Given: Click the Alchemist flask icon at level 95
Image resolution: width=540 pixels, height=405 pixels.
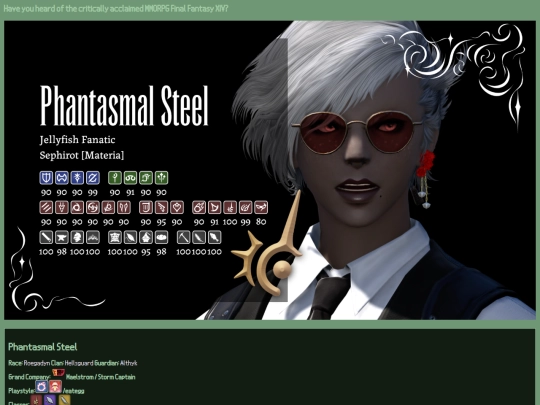Looking at the screenshot, I should pyautogui.click(x=146, y=237).
